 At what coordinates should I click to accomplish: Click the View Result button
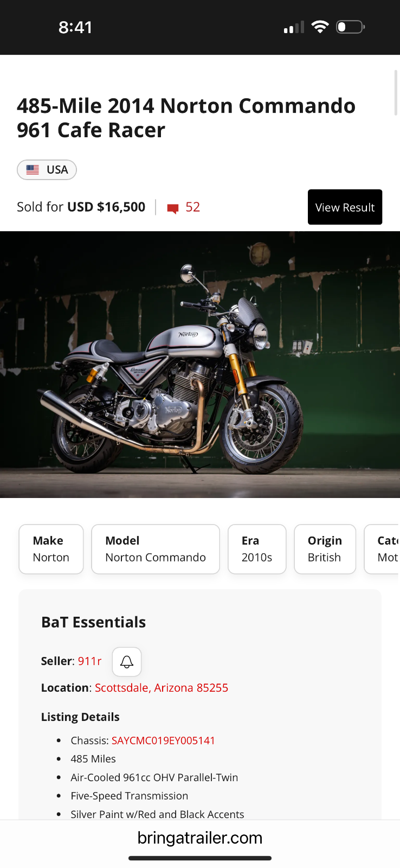coord(345,207)
